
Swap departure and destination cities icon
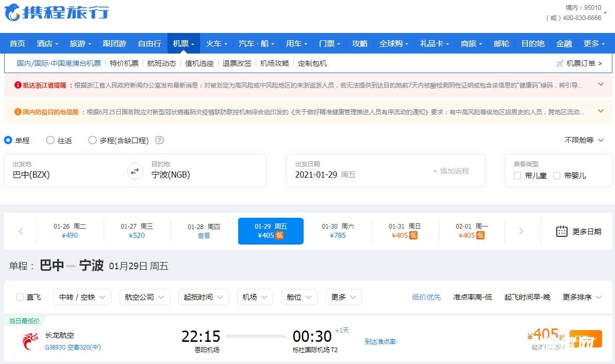pos(135,171)
